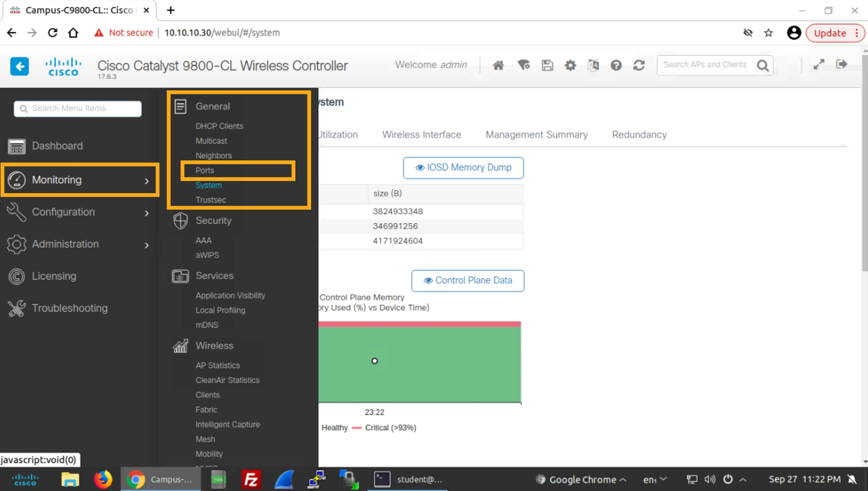Expand the Configuration menu chevron

tap(146, 213)
